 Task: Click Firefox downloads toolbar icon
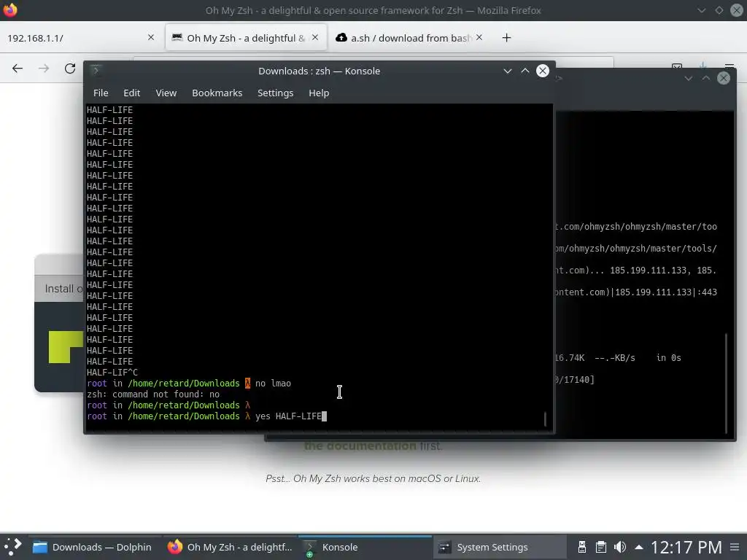(x=703, y=64)
